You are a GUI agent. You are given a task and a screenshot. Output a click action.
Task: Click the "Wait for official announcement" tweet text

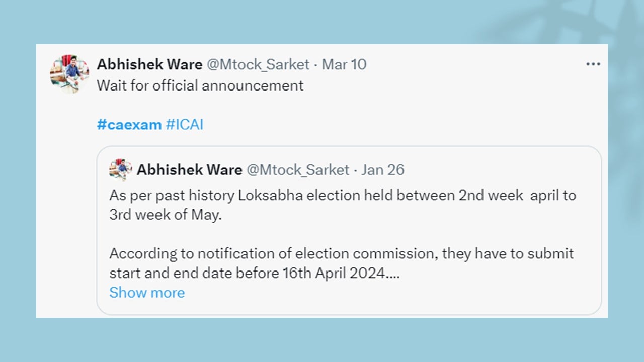pos(200,85)
